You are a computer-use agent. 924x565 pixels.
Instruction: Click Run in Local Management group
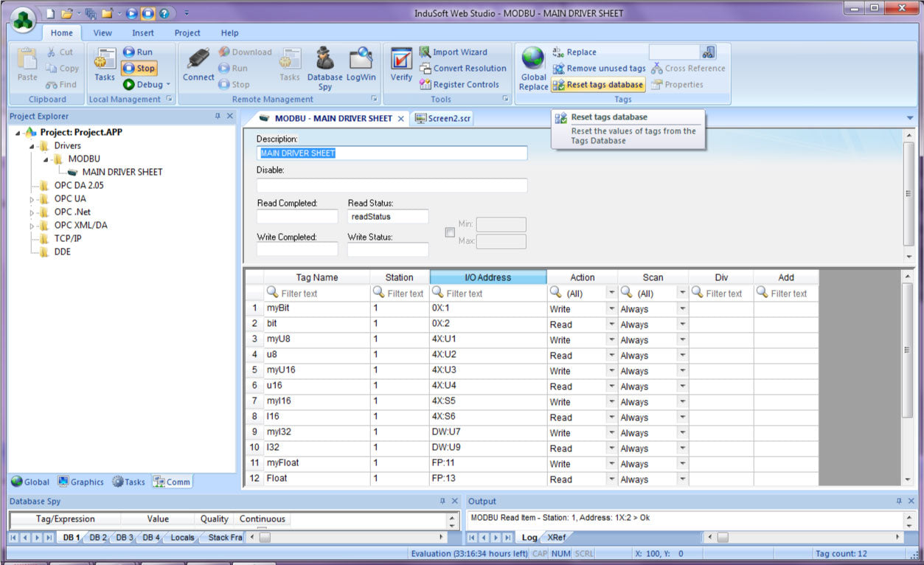(x=138, y=52)
